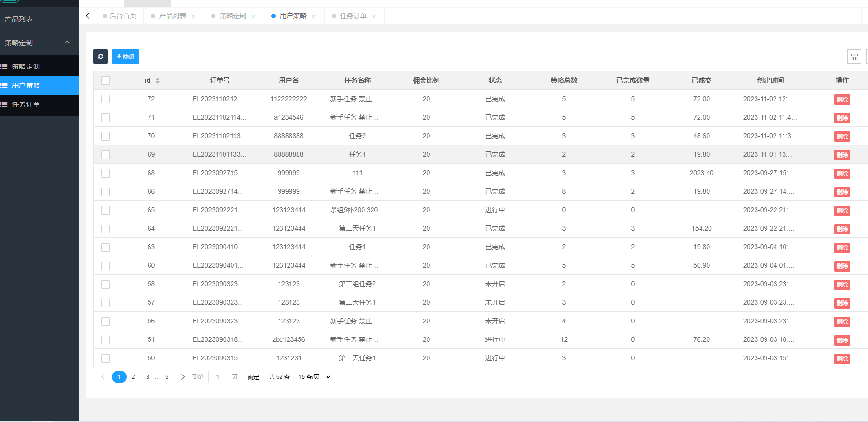Select the checkbox for row id 57
868x422 pixels.
tap(105, 303)
